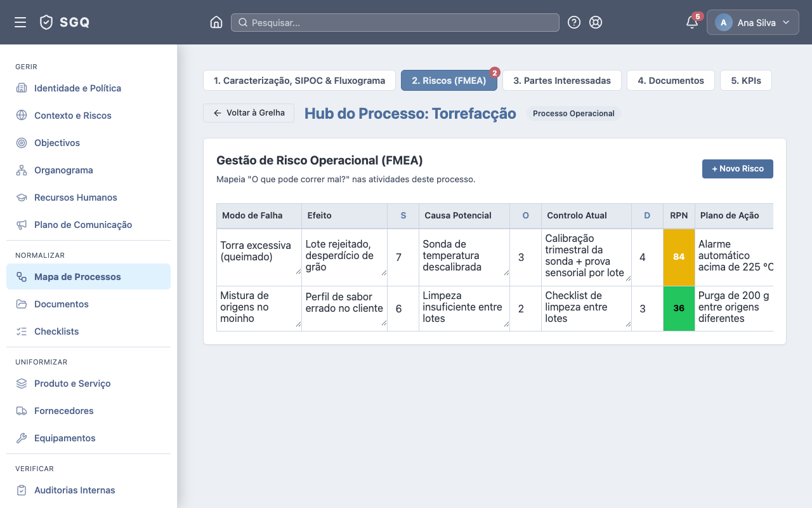Edit 'Sonda de temperatura descalibrada' cause field
This screenshot has height=508, width=812.
(464, 256)
